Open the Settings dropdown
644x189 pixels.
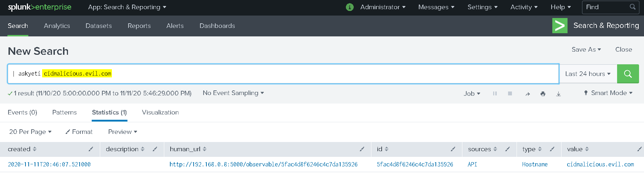[x=482, y=7]
